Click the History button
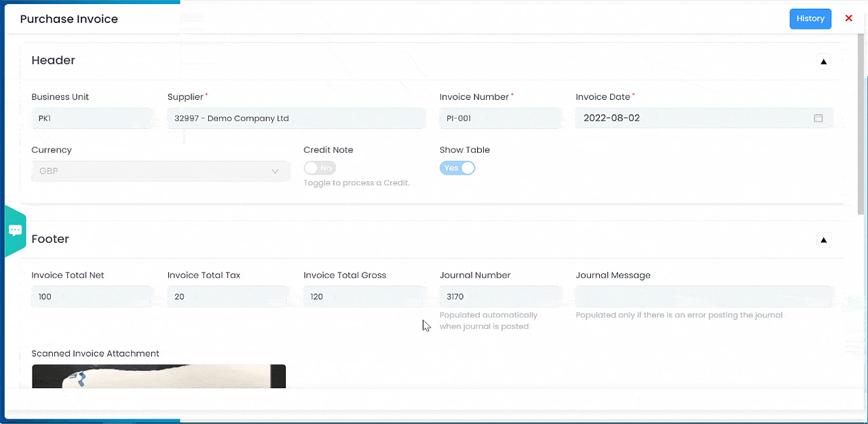Viewport: 868px width, 424px height. pyautogui.click(x=810, y=18)
